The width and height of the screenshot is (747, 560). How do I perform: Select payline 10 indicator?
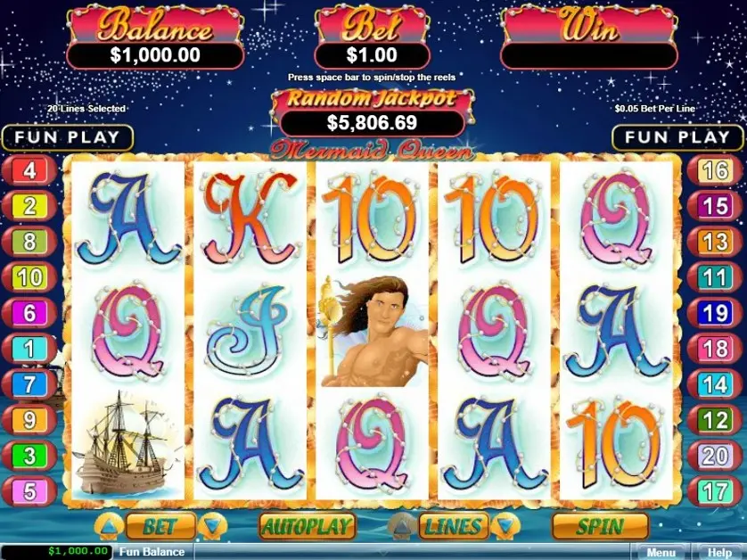[29, 277]
